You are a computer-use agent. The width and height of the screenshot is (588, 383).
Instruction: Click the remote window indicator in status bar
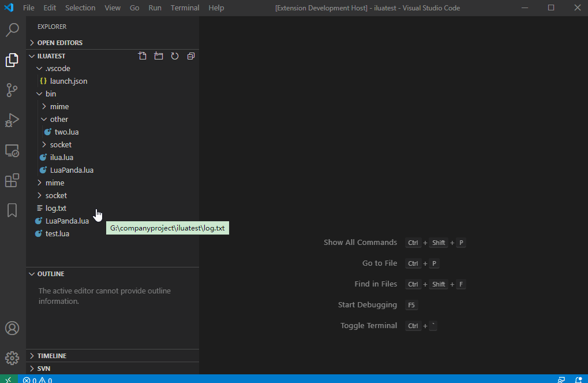click(x=8, y=379)
